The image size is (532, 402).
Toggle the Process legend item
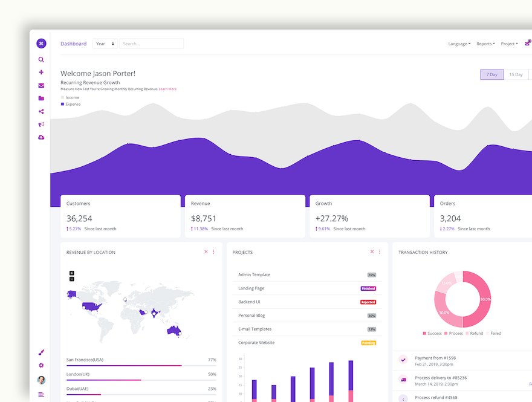(x=453, y=334)
